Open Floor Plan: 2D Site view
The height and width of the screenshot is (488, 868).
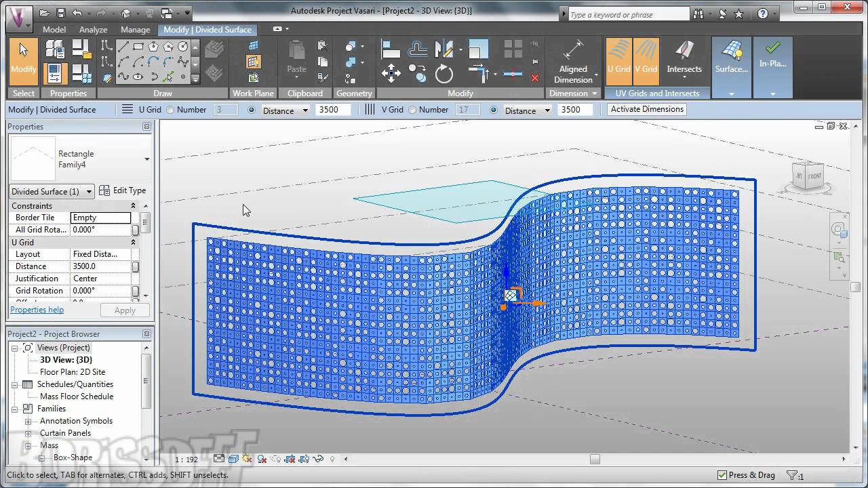(73, 372)
